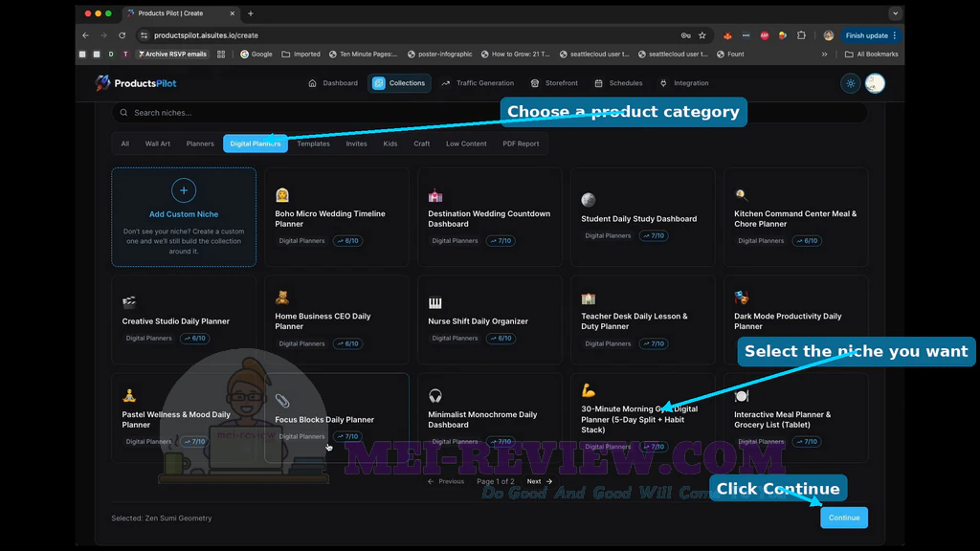980x551 pixels.
Task: Go to the Next page
Action: (x=540, y=482)
